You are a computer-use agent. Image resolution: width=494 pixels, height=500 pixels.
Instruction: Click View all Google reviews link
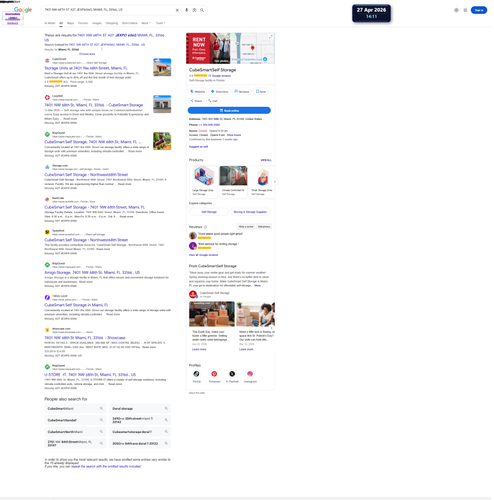(203, 255)
